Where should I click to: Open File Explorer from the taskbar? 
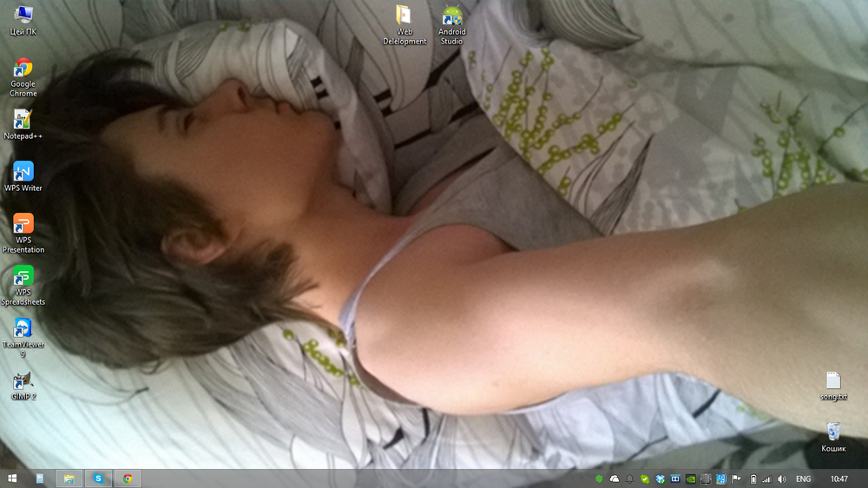click(x=68, y=478)
